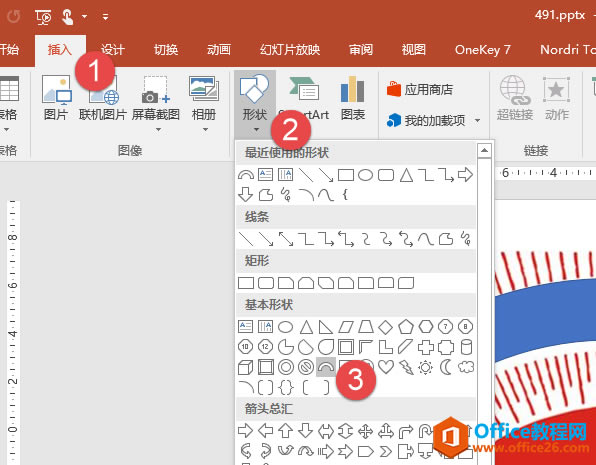The height and width of the screenshot is (465, 596).
Task: Switch to the 设计 tab
Action: coord(113,50)
